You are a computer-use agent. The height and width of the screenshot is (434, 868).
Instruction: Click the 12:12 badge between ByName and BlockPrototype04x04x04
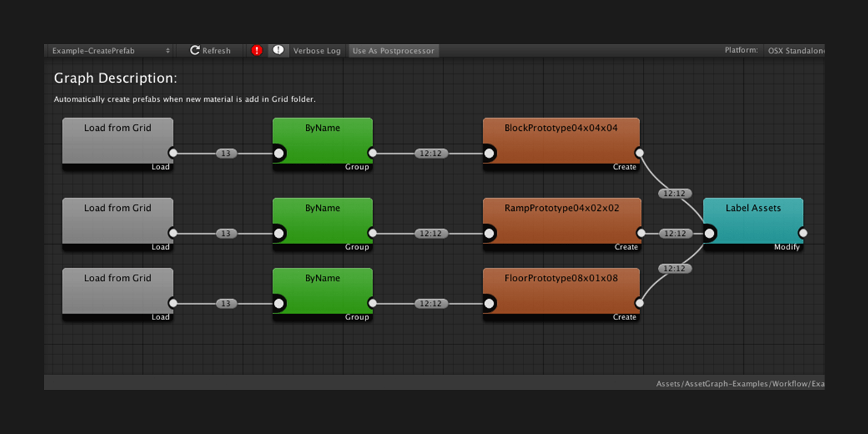pyautogui.click(x=432, y=153)
